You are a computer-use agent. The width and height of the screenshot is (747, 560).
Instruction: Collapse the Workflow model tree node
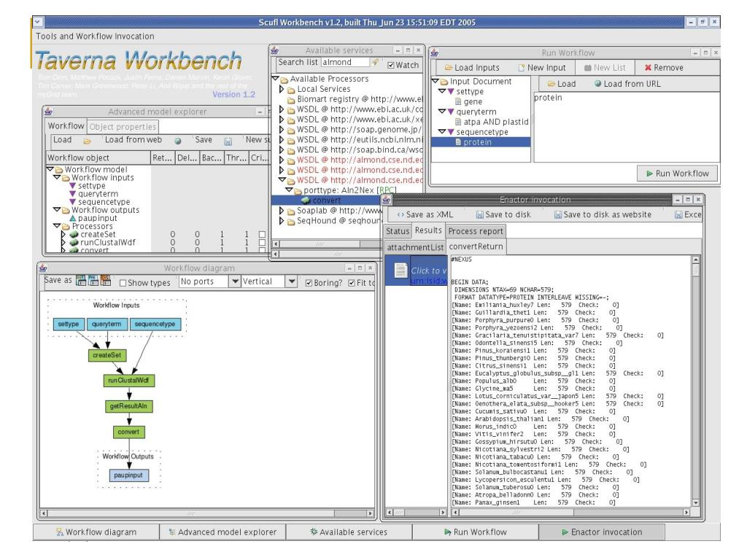tap(50, 169)
